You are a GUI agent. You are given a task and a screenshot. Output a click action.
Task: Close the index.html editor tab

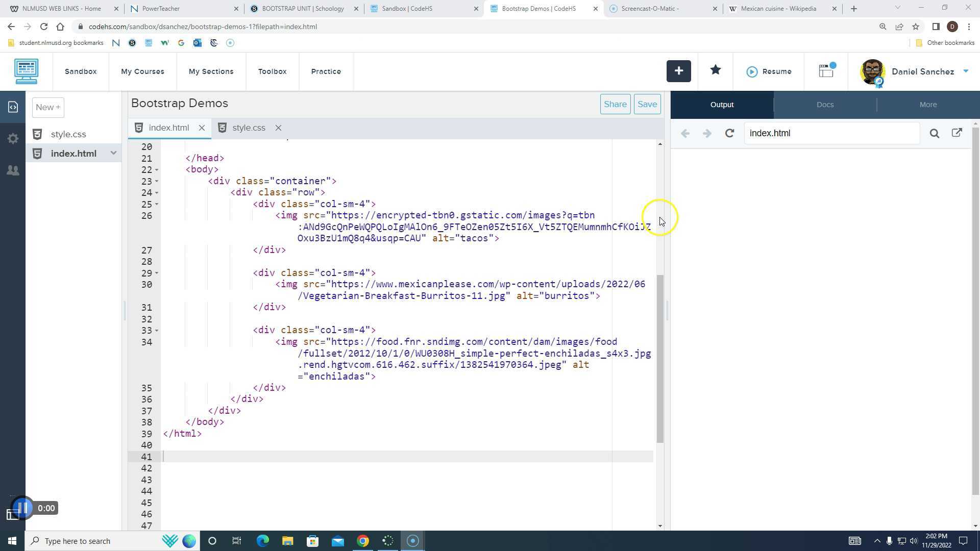[x=202, y=128]
